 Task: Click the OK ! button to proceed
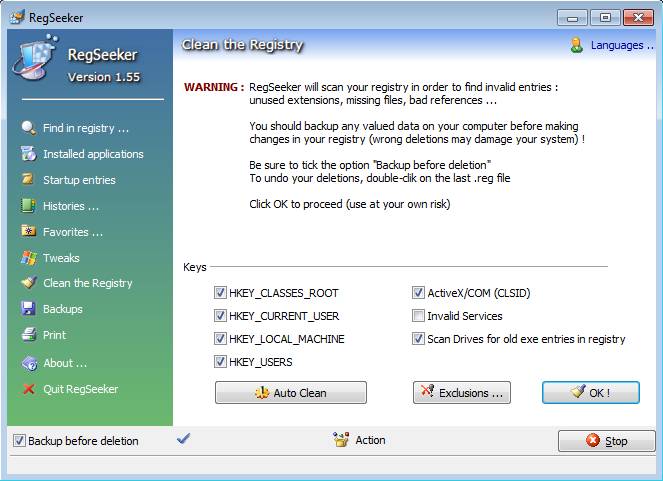pos(591,393)
